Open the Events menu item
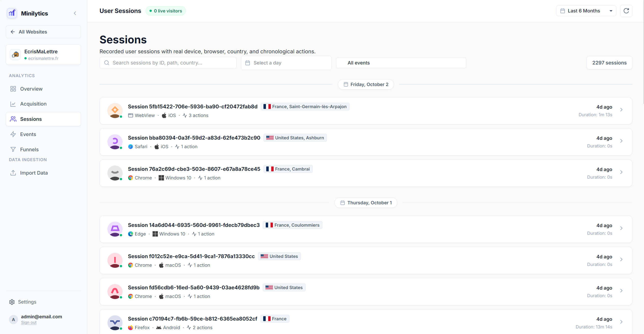Viewport: 644px width, 334px height. coord(43,134)
